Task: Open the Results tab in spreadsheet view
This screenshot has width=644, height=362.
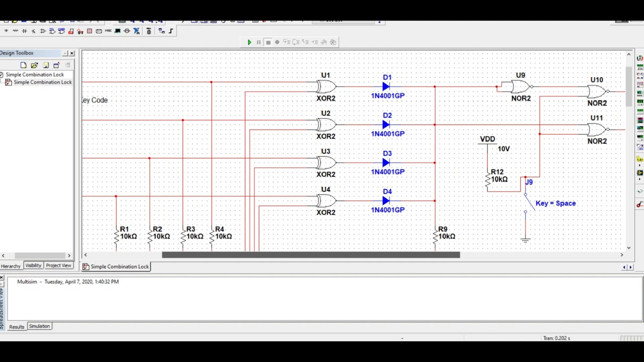Action: coord(17,327)
